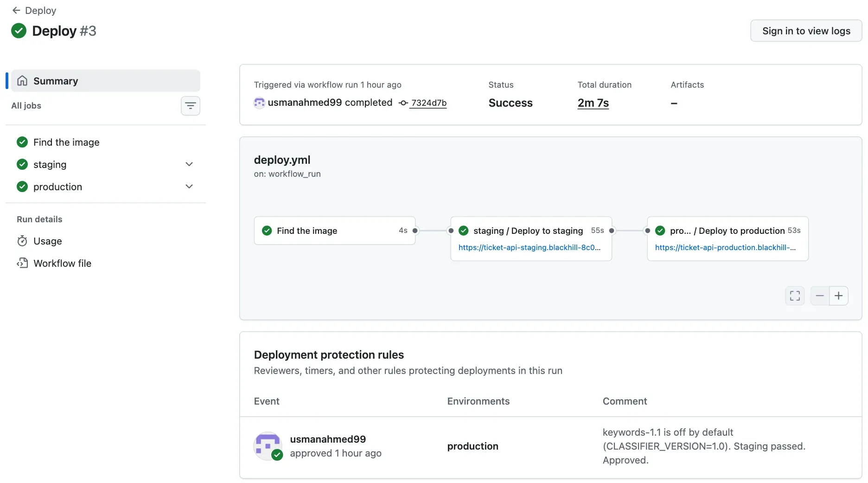Click the approval comment text about keywords-1.1
Image resolution: width=868 pixels, height=483 pixels.
point(704,446)
